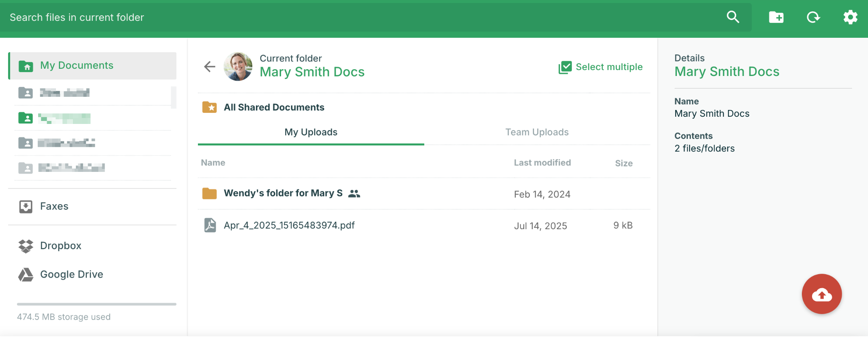Click the search magnifier icon
The image size is (868, 337).
coord(733,17)
